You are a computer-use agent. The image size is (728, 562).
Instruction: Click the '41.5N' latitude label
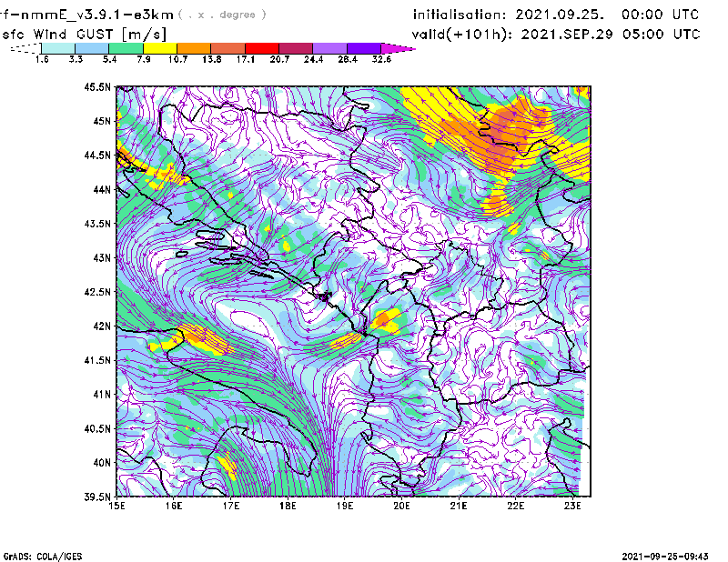click(98, 360)
